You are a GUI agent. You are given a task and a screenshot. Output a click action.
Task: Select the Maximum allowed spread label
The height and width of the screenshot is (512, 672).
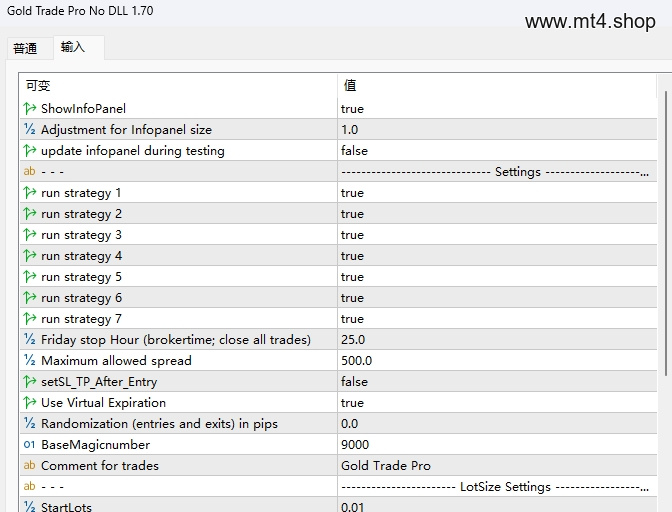click(x=116, y=361)
